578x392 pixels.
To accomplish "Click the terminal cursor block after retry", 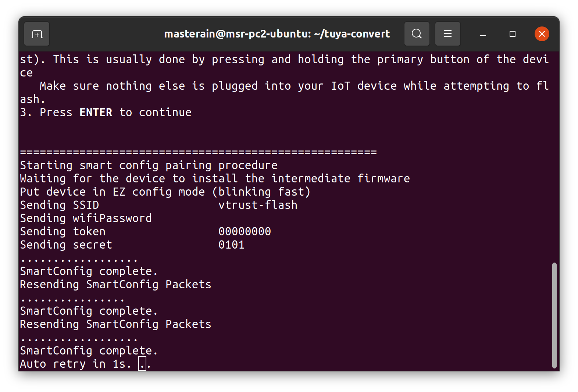I will click(x=142, y=364).
